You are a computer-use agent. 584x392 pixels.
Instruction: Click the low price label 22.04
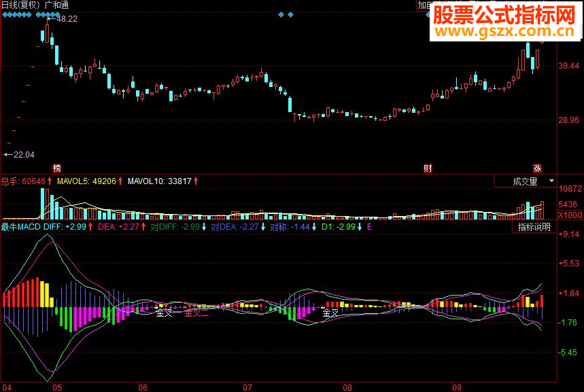[x=24, y=154]
